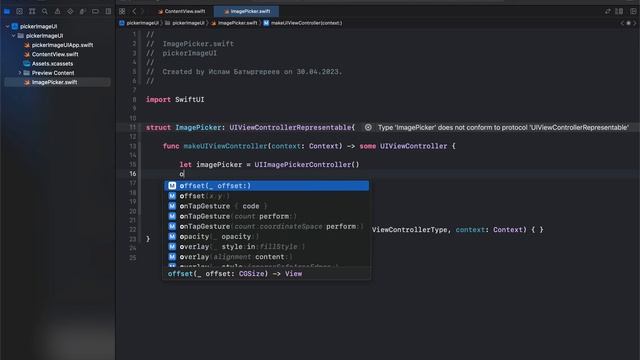Select ImagePicker.swift in the navigator
Screen dimensions: 640x360
point(57,82)
